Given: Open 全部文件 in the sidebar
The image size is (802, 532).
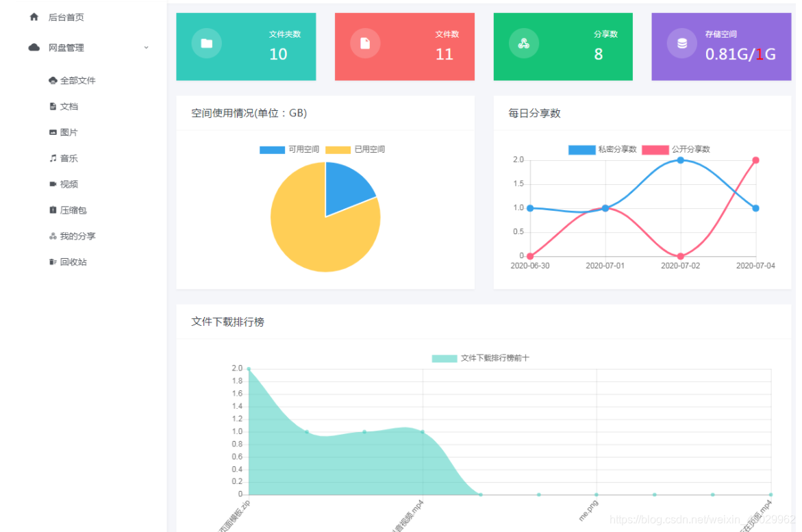Looking at the screenshot, I should 78,80.
